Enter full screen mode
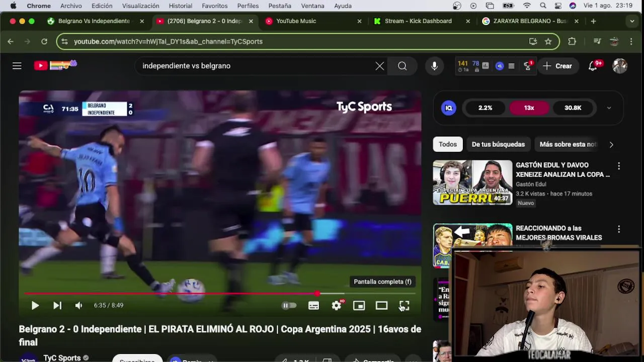The width and height of the screenshot is (644, 362). click(x=404, y=305)
